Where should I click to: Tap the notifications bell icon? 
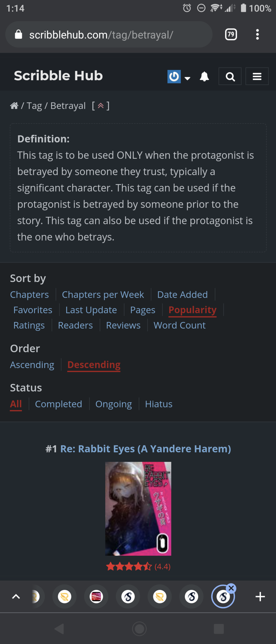pos(204,76)
